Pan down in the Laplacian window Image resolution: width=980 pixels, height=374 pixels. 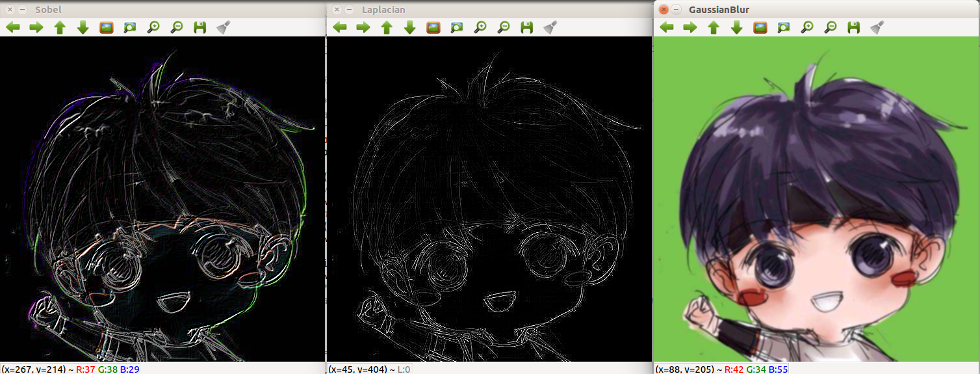coord(410,27)
